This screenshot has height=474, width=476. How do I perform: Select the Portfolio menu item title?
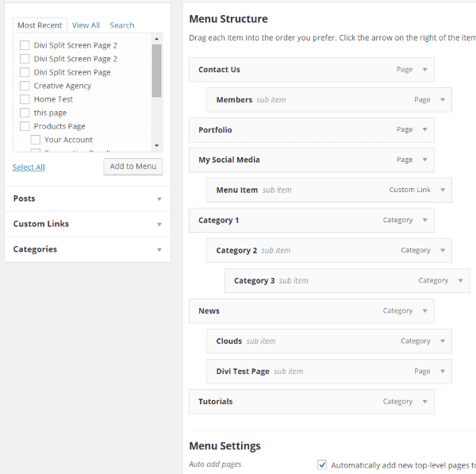click(215, 130)
